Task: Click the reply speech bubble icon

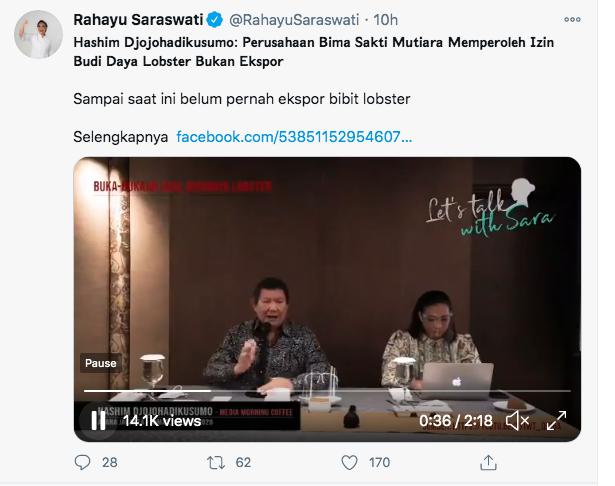Action: (82, 462)
